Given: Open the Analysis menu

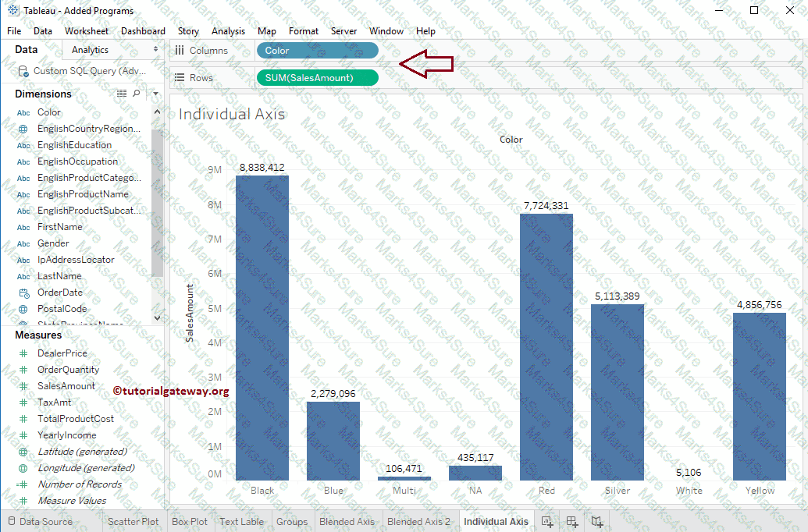Looking at the screenshot, I should [228, 31].
